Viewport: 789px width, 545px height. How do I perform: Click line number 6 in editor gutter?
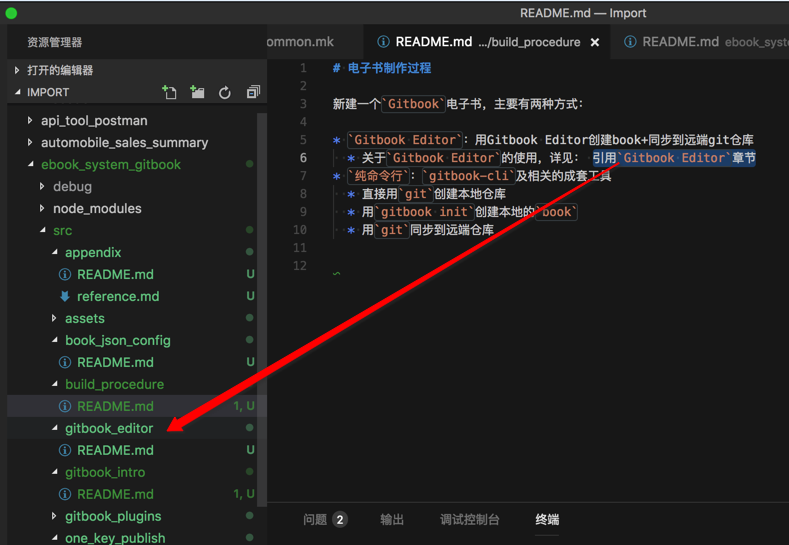click(x=303, y=158)
